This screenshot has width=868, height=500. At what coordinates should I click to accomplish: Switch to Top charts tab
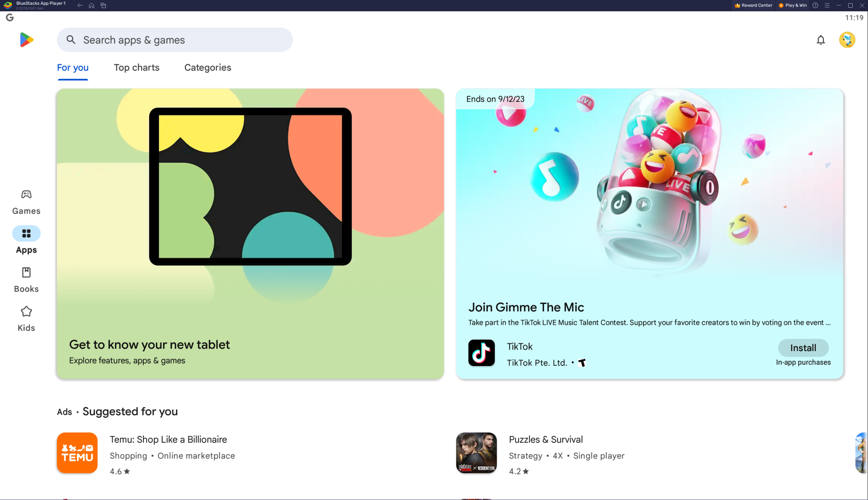[136, 68]
